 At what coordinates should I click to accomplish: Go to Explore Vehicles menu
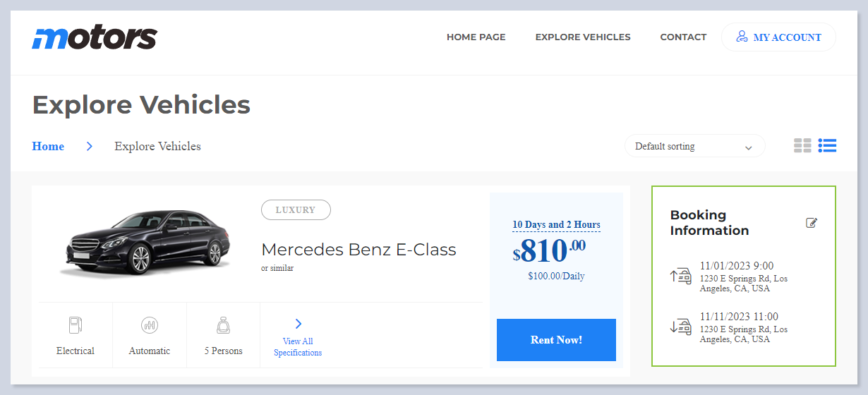(582, 37)
